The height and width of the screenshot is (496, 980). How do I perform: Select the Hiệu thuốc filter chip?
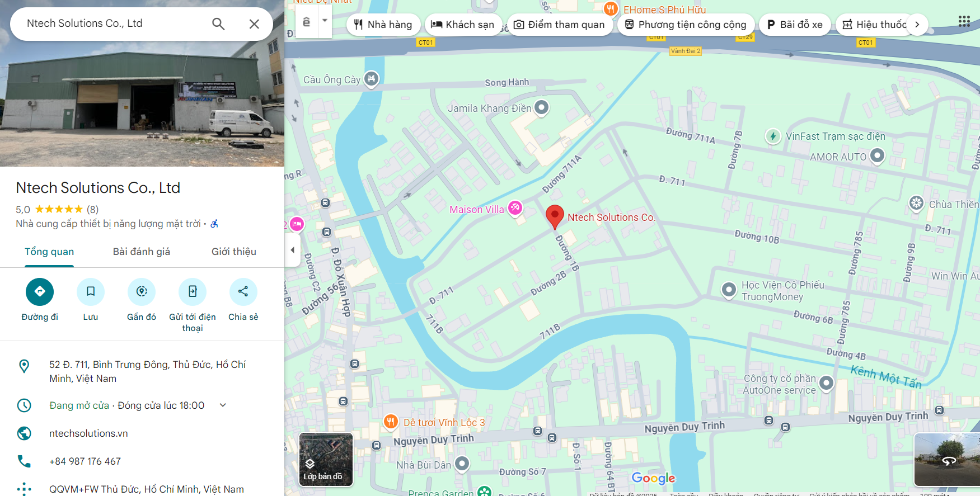click(874, 25)
